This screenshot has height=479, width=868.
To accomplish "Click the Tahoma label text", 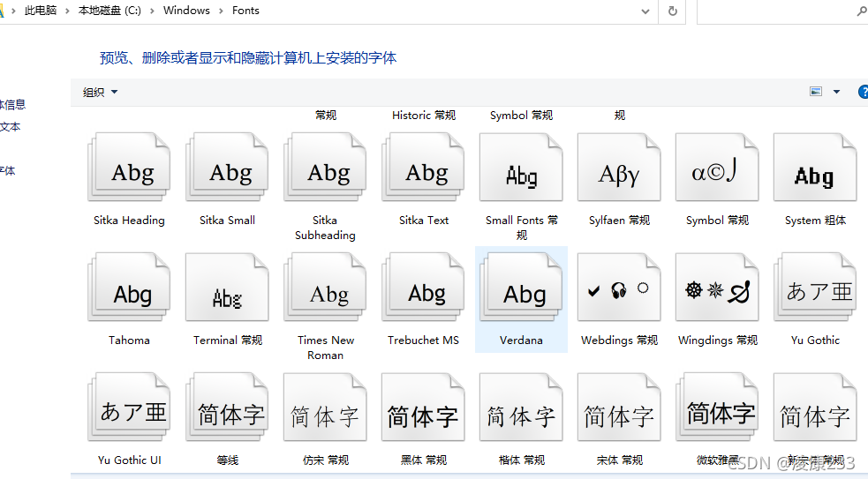I will [129, 341].
